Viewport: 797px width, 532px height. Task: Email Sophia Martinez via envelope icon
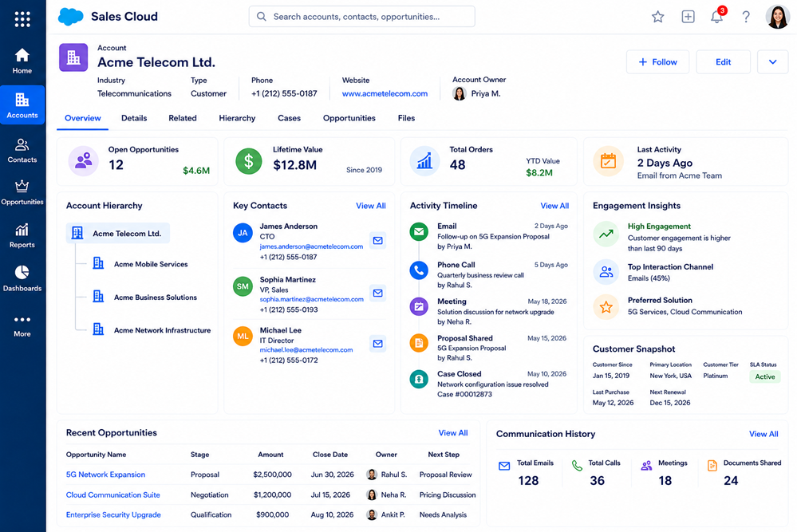pos(377,293)
